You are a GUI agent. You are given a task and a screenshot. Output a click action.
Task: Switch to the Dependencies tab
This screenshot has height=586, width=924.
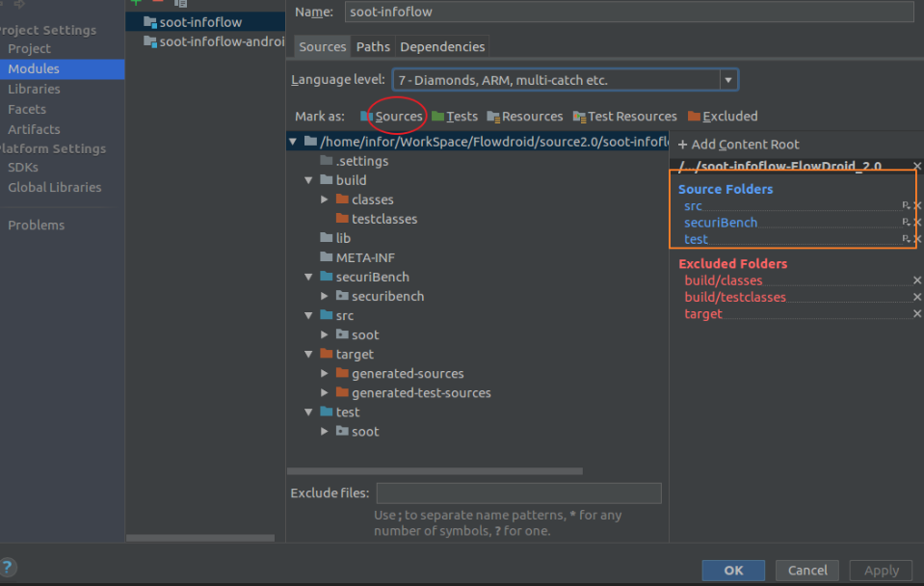pos(442,45)
